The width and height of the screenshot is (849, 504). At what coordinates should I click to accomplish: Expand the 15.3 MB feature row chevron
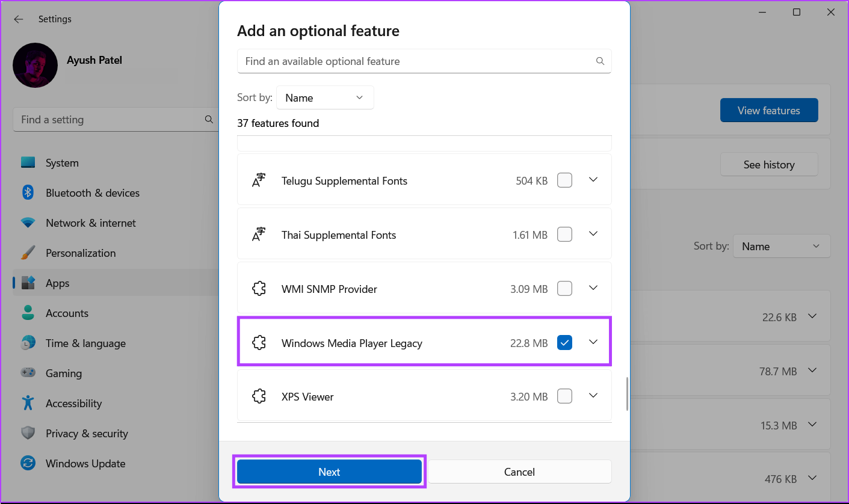point(813,425)
